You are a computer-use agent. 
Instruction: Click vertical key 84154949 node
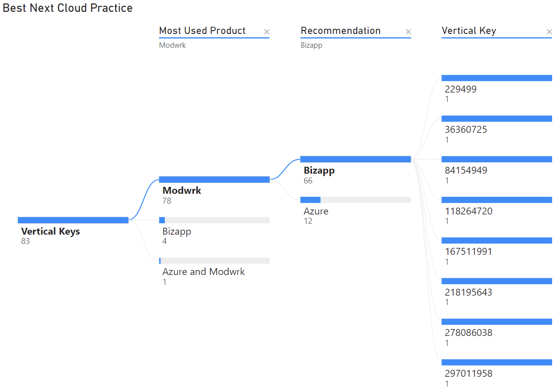pos(497,159)
